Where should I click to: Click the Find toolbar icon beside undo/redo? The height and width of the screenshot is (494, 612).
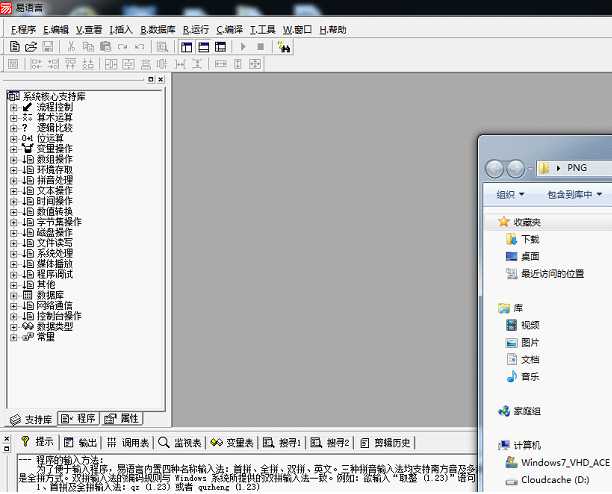162,47
